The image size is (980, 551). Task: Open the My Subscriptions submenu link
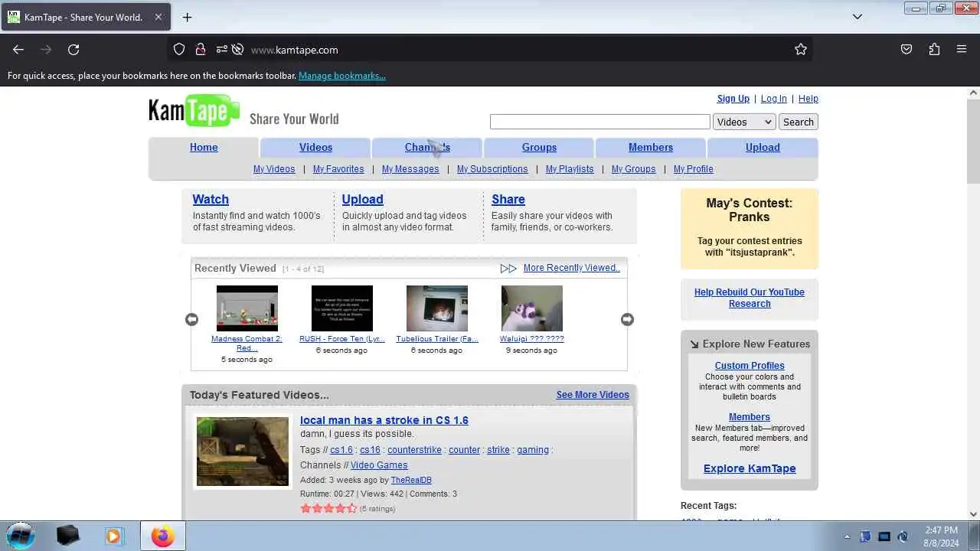pos(492,169)
